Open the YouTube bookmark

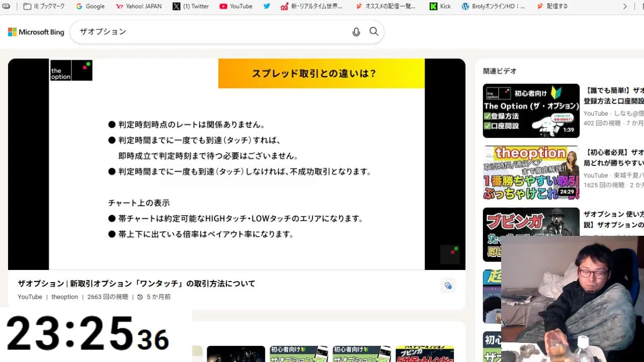236,6
